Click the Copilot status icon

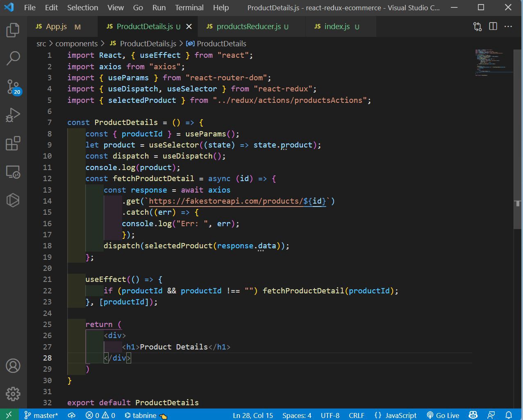(x=473, y=415)
